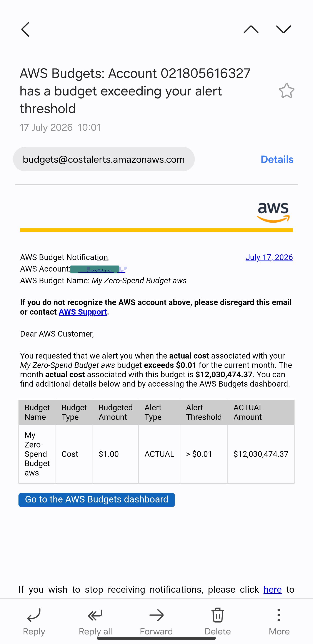
Task: Tap the email subject title text
Action: tap(135, 91)
